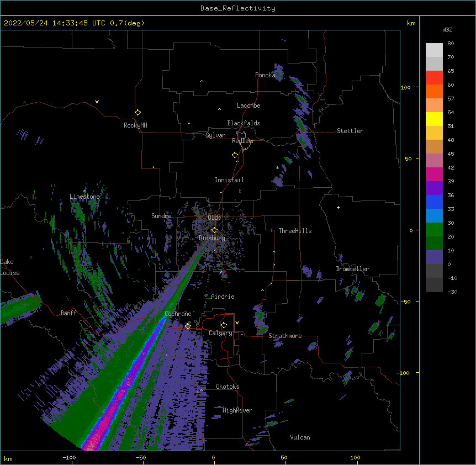Select the dark green swatch between 20 and 10 dBZ
Viewport: 476px width, 465px height.
[434, 244]
